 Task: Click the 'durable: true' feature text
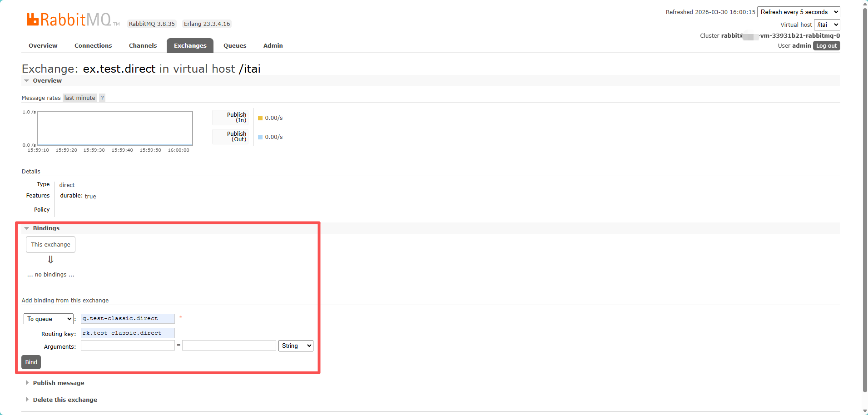point(78,196)
